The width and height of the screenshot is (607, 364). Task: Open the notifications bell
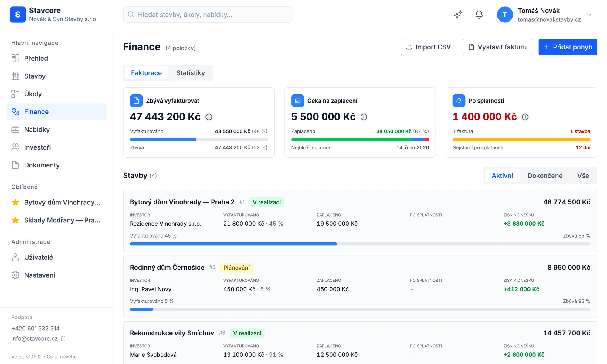click(479, 15)
